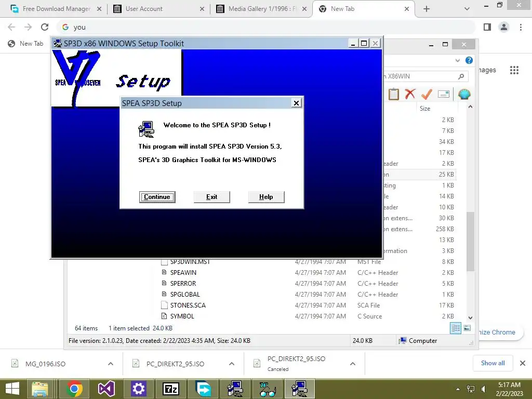The height and width of the screenshot is (399, 532).
Task: Open canceled PC_DIREKT2_95.ISO download chevron
Action: click(x=353, y=364)
